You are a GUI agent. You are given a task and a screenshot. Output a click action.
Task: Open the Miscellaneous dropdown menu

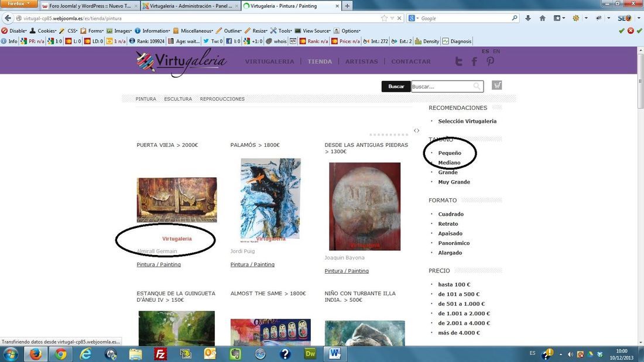(x=193, y=31)
